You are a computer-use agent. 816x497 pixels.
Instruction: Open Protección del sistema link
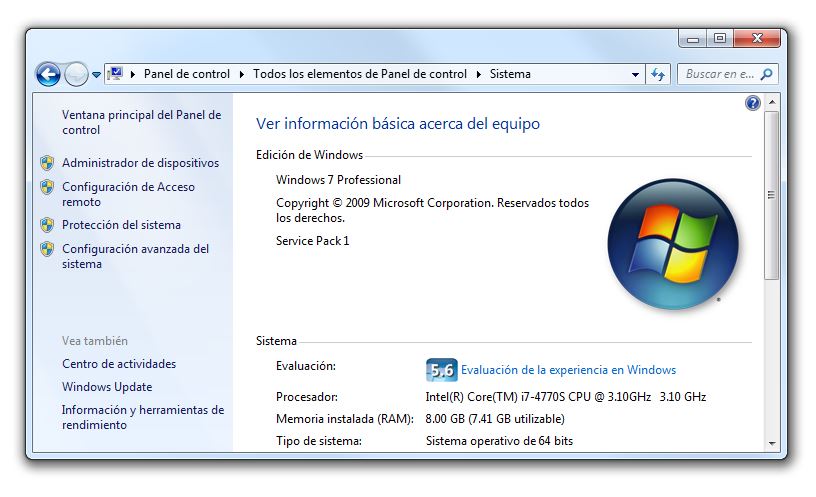pos(121,225)
